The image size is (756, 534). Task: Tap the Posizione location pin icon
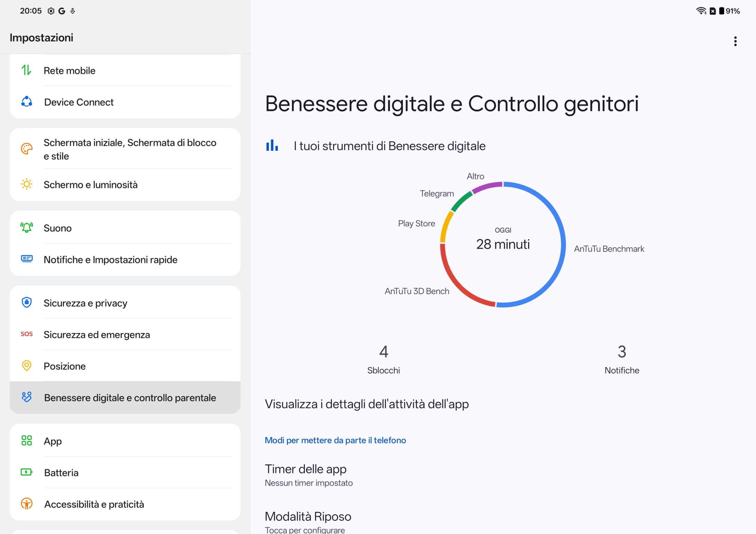click(x=26, y=366)
